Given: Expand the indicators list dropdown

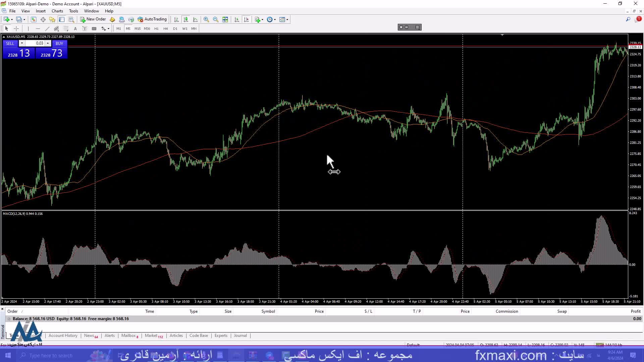Looking at the screenshot, I should (x=262, y=19).
